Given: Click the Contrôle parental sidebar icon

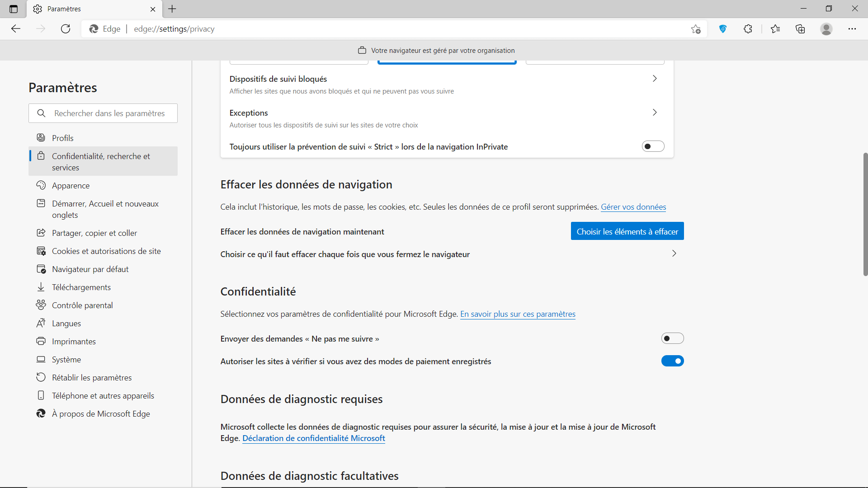Looking at the screenshot, I should (41, 305).
